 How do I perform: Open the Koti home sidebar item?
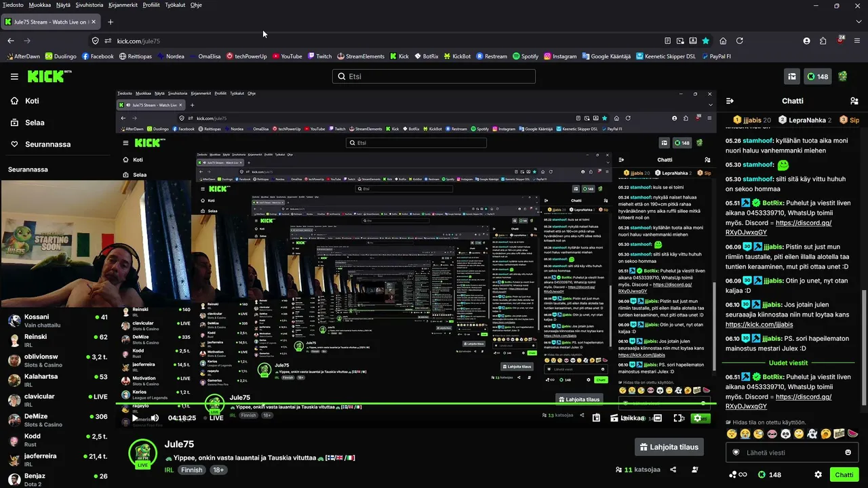click(x=26, y=101)
